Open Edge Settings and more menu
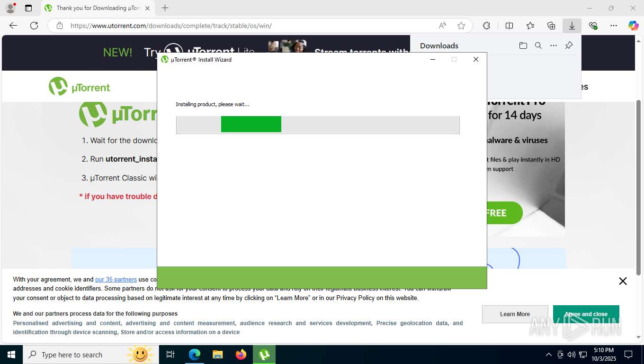This screenshot has width=644, height=364. (x=614, y=26)
